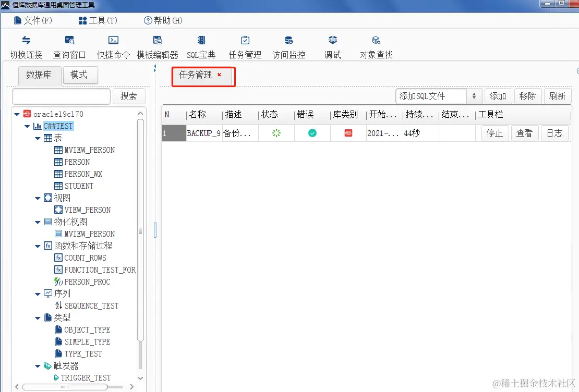Open the 添加SQL文件 dropdown

point(439,96)
